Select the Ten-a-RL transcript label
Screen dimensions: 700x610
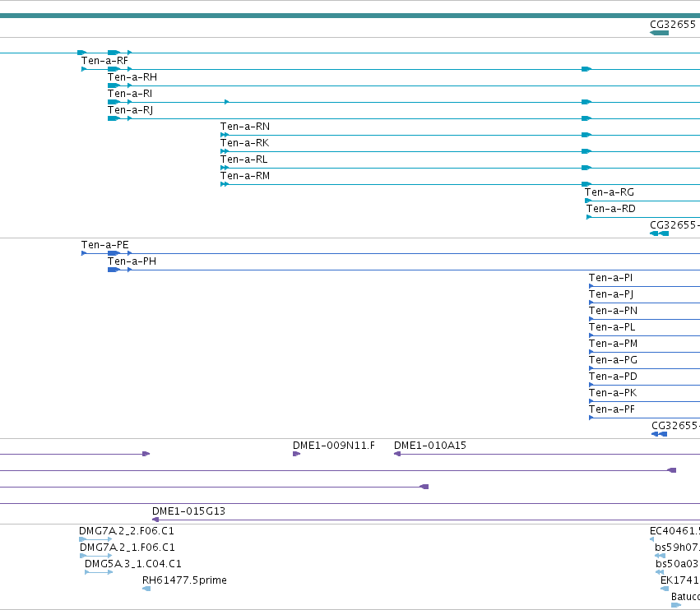point(243,159)
